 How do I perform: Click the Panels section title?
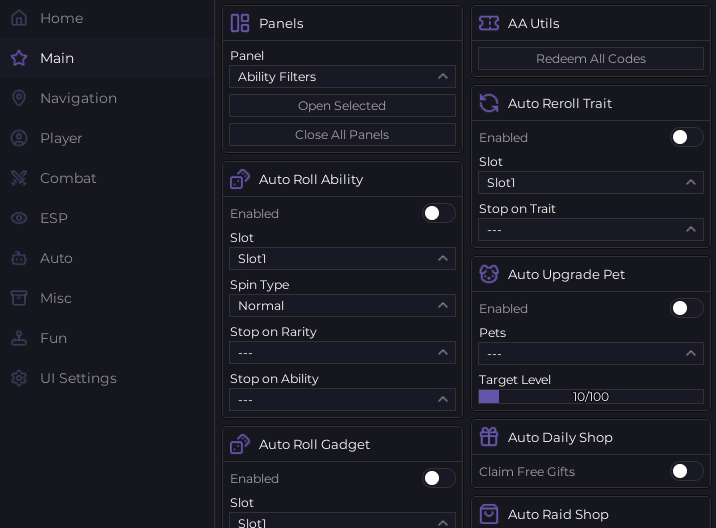281,23
